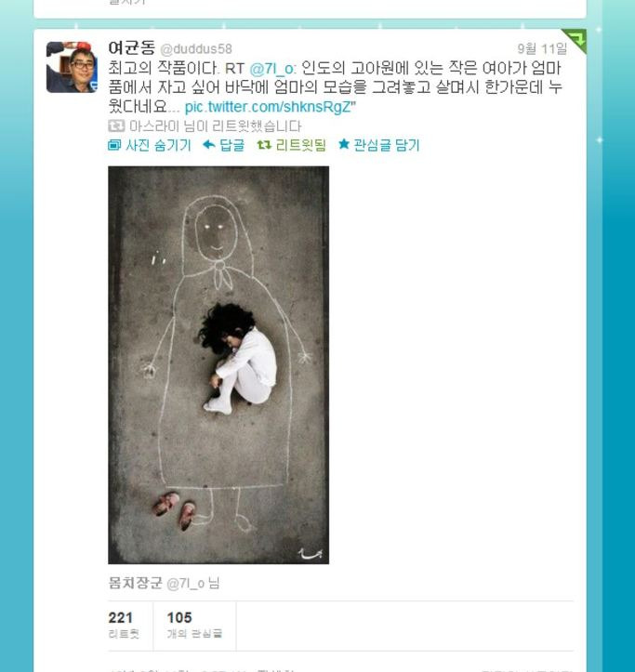The height and width of the screenshot is (672, 635).
Task: Click the green retweeted corner badge
Action: [x=575, y=40]
